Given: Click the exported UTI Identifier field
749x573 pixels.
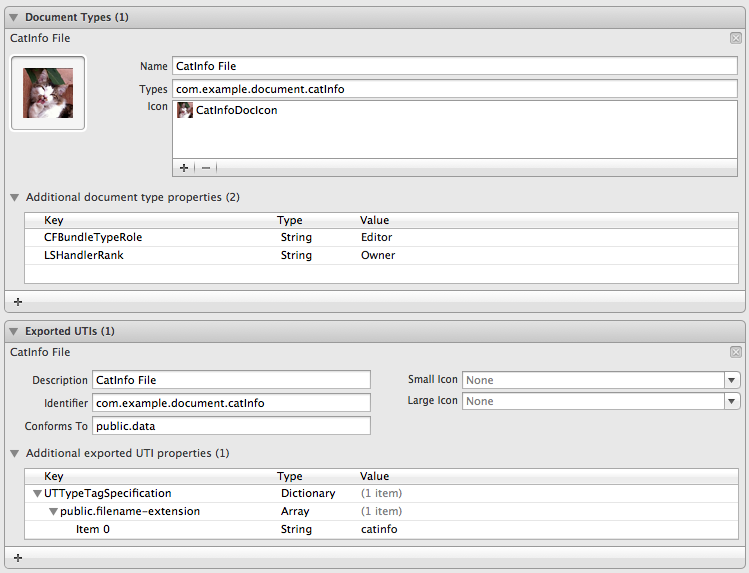Looking at the screenshot, I should click(231, 403).
